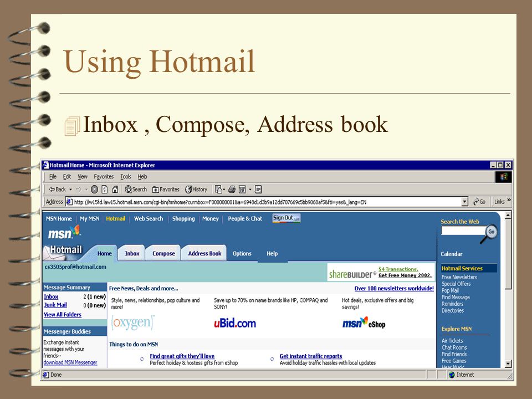Open the History toolbar button
This screenshot has height=399, width=532.
tap(196, 190)
